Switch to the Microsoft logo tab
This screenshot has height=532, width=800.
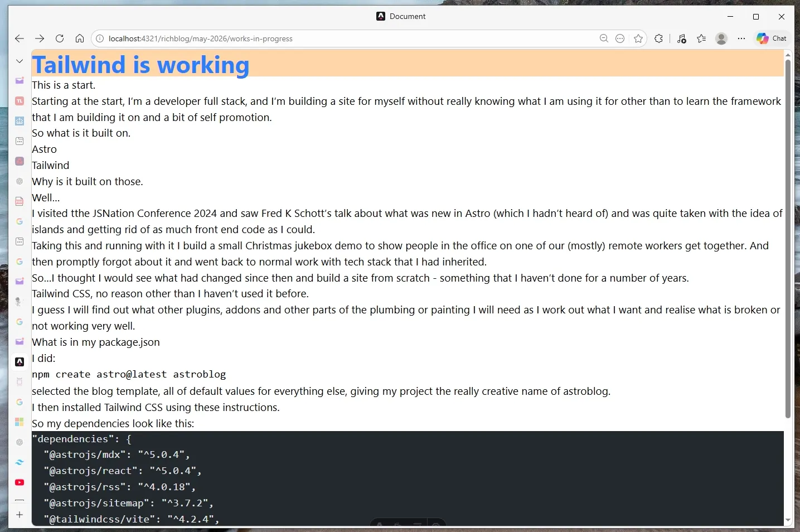(20, 422)
